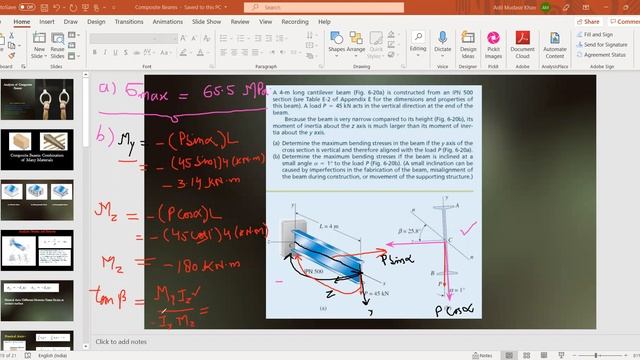Click the text highlight color button
The height and width of the screenshot is (360, 640).
click(184, 53)
